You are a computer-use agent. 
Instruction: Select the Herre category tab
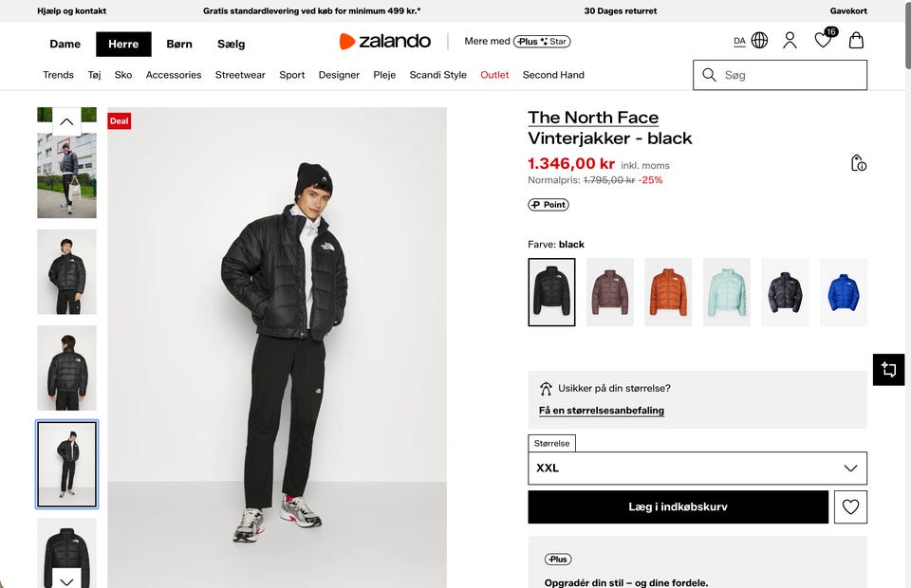pos(123,44)
